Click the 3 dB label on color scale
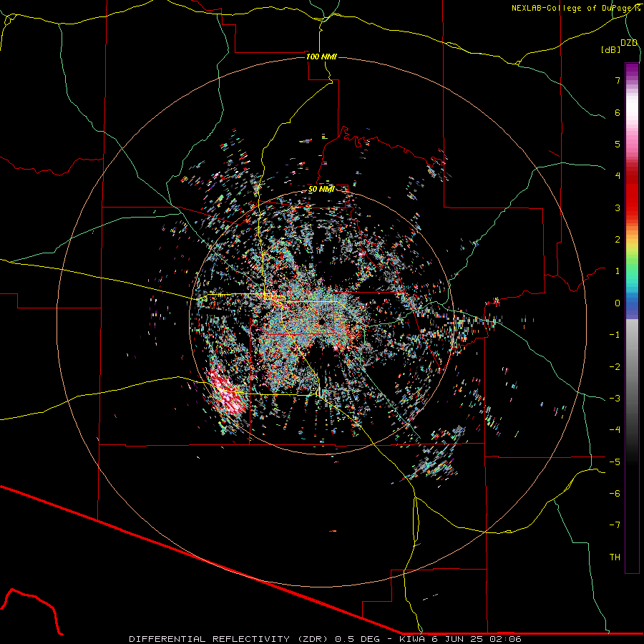 (x=618, y=208)
